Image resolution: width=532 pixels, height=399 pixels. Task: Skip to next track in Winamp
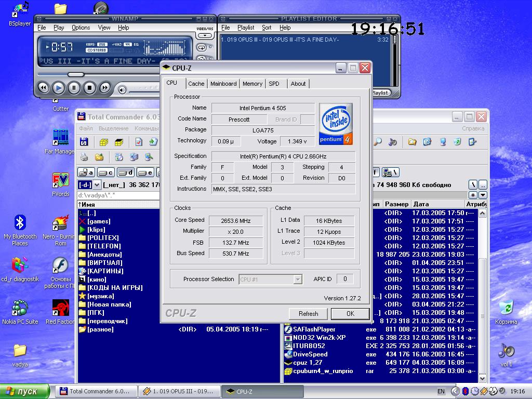105,88
